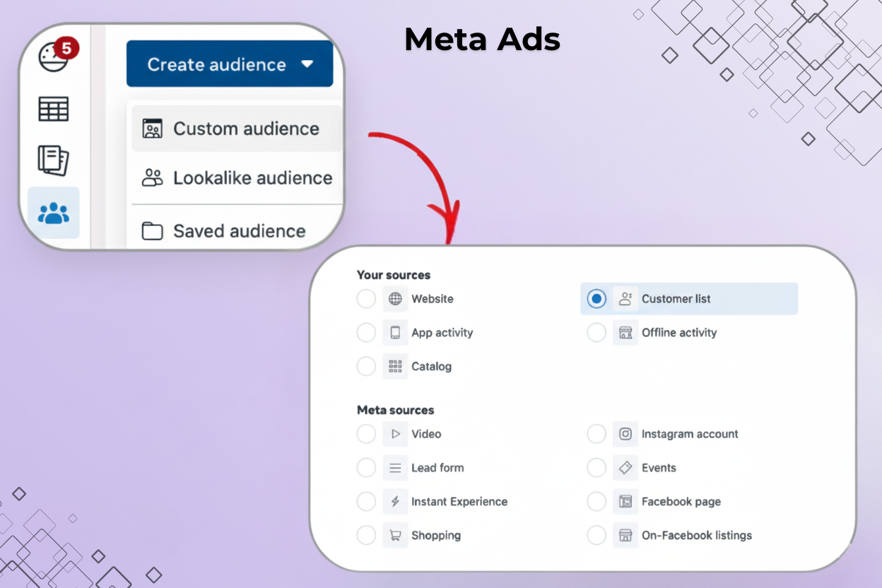This screenshot has height=588, width=882.
Task: Click the Lookalike audience people icon
Action: click(152, 178)
